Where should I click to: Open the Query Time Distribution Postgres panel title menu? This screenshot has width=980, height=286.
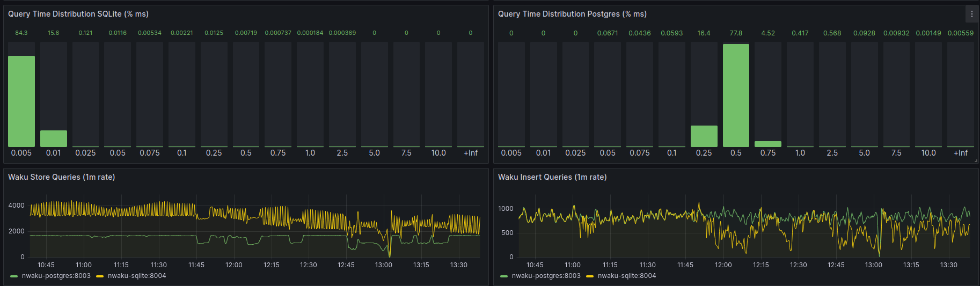tap(572, 14)
